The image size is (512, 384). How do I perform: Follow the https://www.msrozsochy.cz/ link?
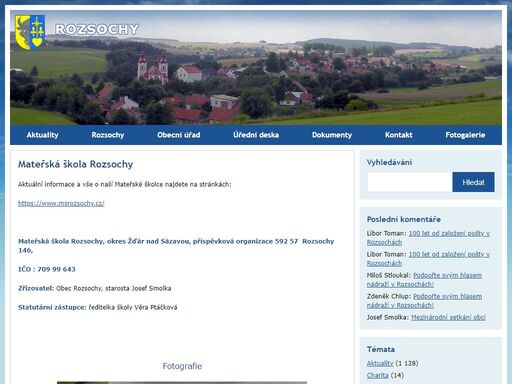point(61,203)
